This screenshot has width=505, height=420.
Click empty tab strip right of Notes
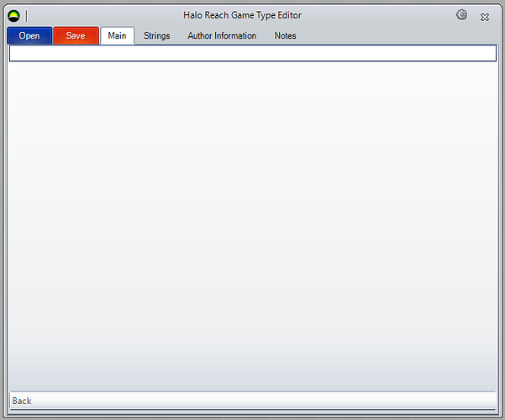395,35
